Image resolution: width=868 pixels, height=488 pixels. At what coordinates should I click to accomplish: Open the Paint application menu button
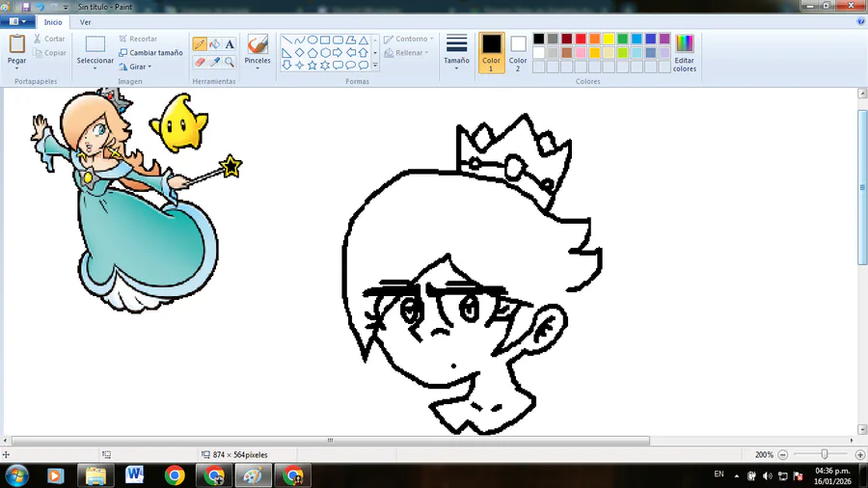17,21
